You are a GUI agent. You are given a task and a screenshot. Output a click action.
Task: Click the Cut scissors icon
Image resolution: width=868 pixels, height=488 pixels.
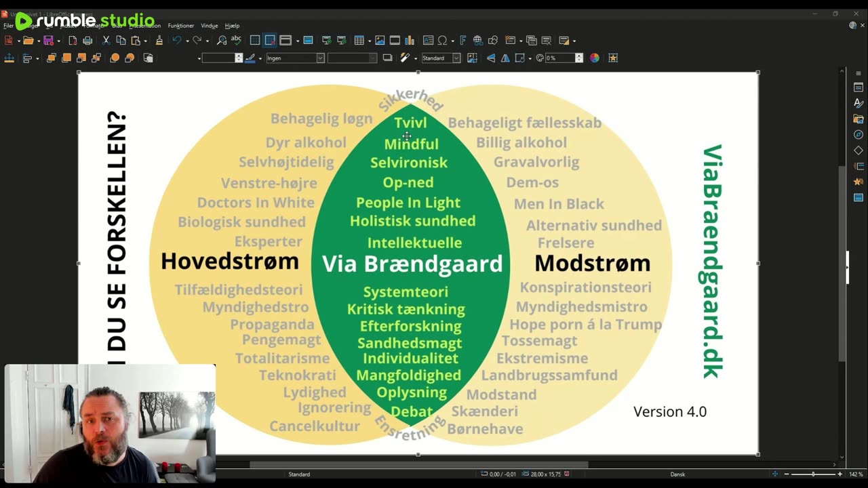click(106, 41)
